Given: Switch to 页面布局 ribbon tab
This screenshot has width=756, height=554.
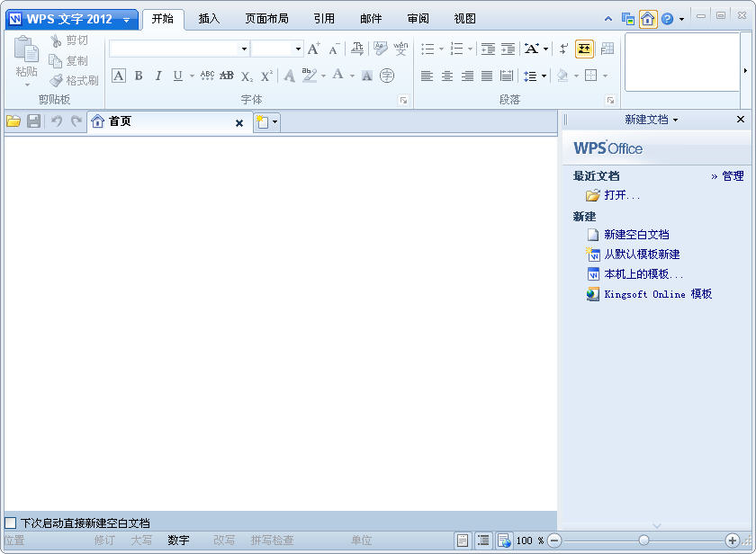Looking at the screenshot, I should pos(266,19).
